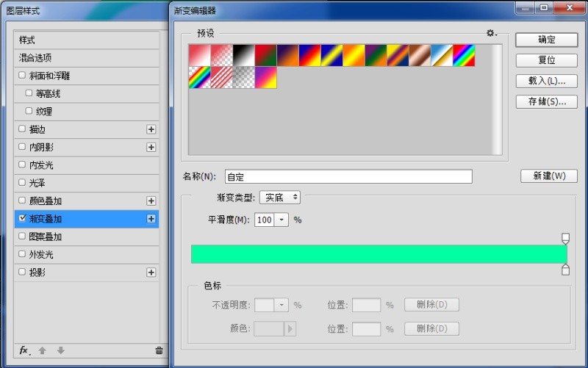Click the 新建(W) button
Image resolution: width=588 pixels, height=368 pixels.
549,176
